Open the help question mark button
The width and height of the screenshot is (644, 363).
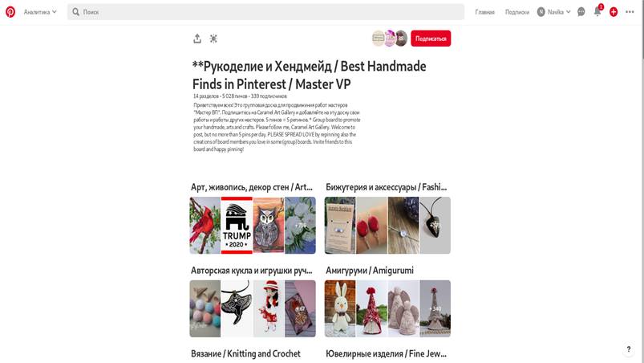click(629, 349)
